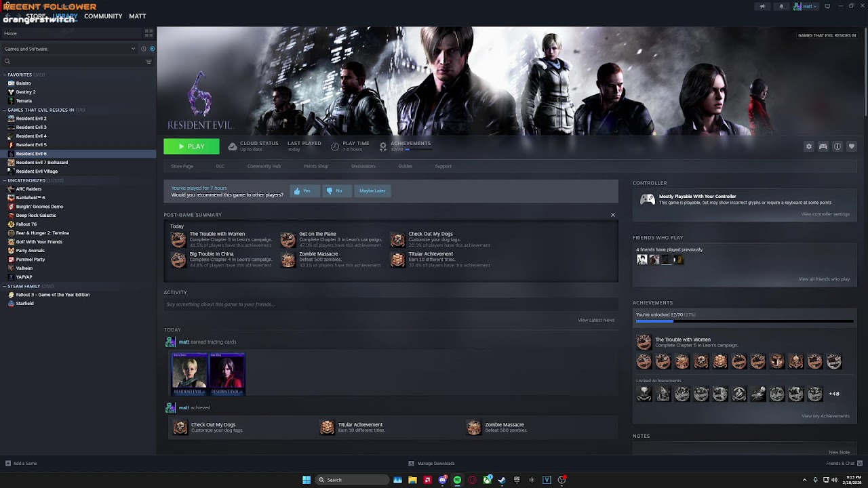
Task: Click the Deep Rock Galactic game icon
Action: [11, 216]
